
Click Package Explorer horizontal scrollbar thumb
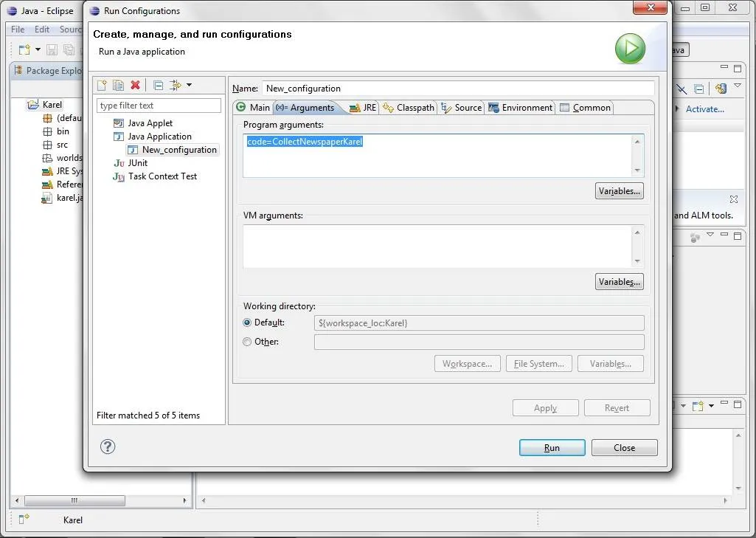click(x=74, y=500)
